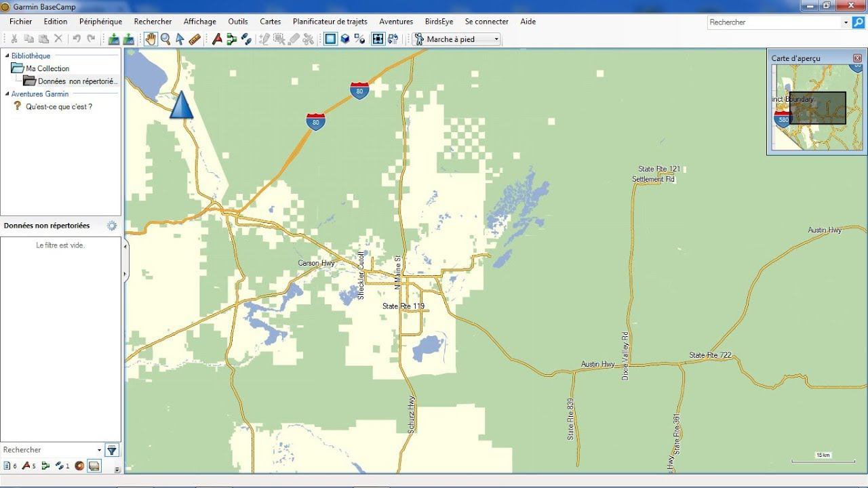Activate the Zoom magnifier tool

165,39
